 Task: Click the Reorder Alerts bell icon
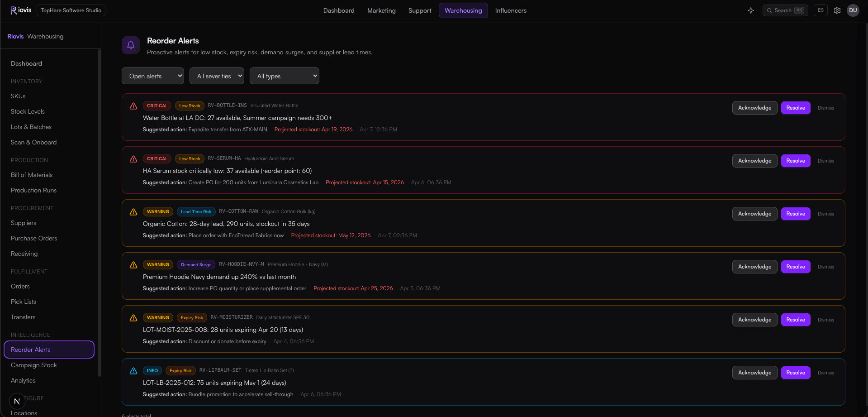[131, 45]
